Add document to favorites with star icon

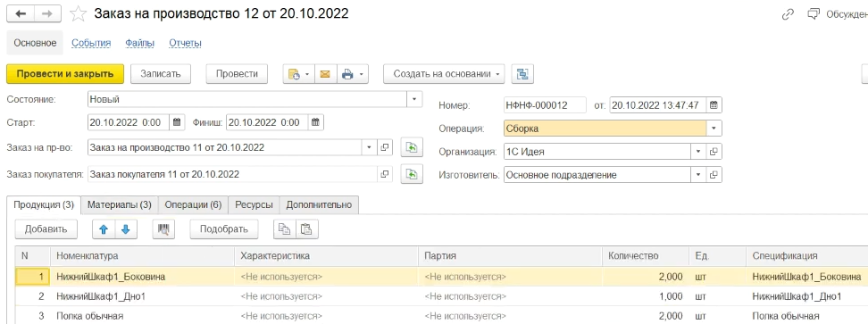(78, 14)
